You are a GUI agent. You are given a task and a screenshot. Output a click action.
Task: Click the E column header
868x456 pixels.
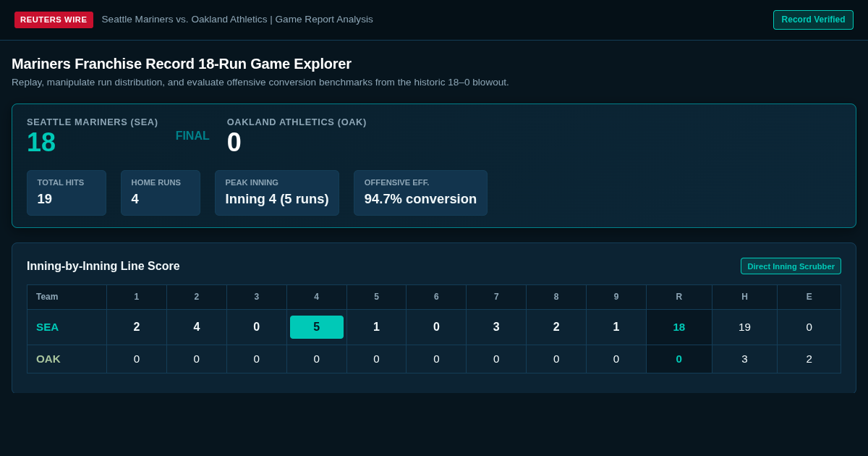click(809, 297)
